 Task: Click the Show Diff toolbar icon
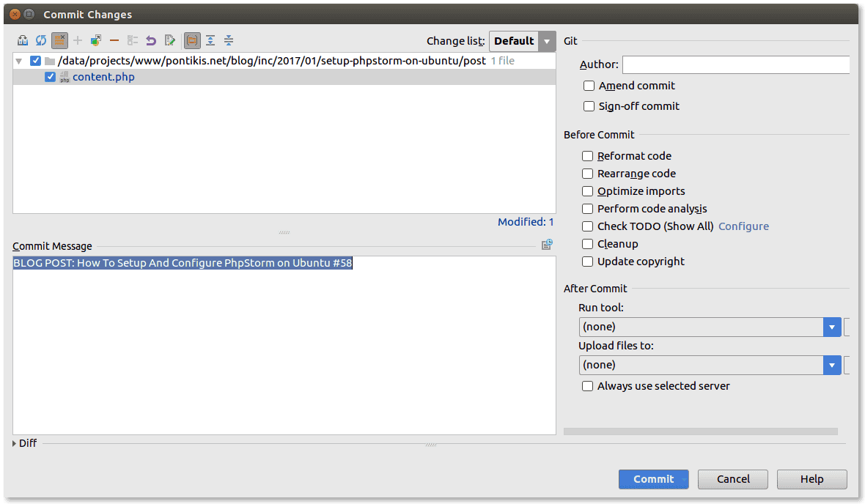23,40
